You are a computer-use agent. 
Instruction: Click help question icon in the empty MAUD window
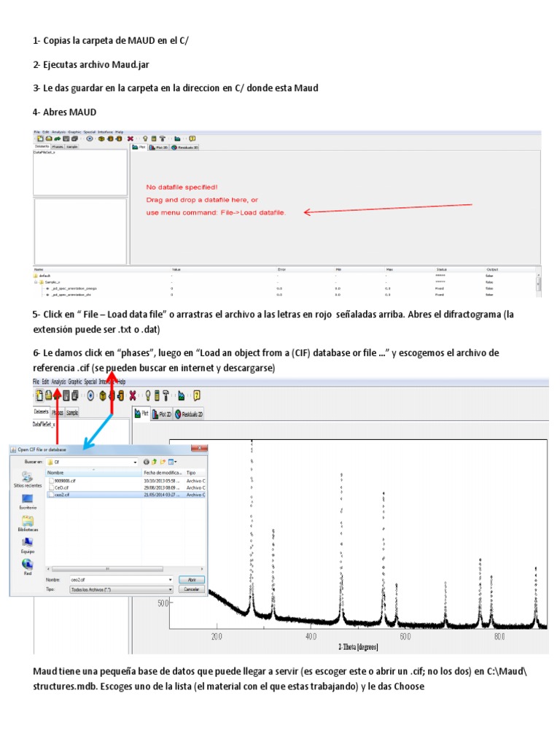pos(192,139)
